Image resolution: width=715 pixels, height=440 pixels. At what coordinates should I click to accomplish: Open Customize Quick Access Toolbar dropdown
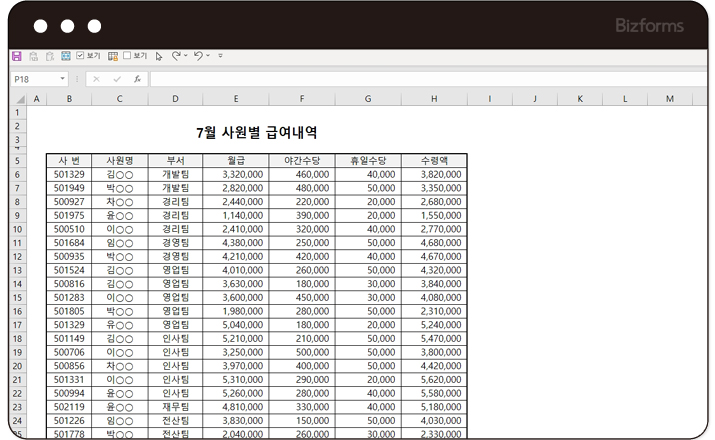coord(220,56)
